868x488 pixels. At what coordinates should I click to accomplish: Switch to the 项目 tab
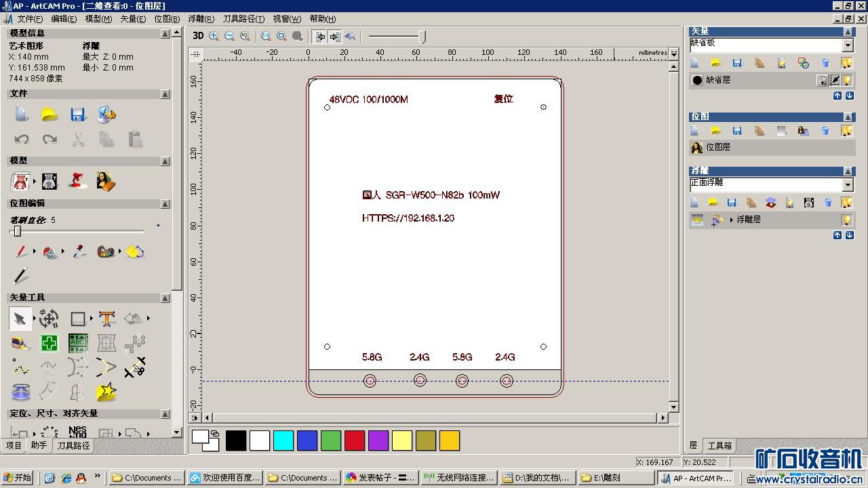coord(14,445)
